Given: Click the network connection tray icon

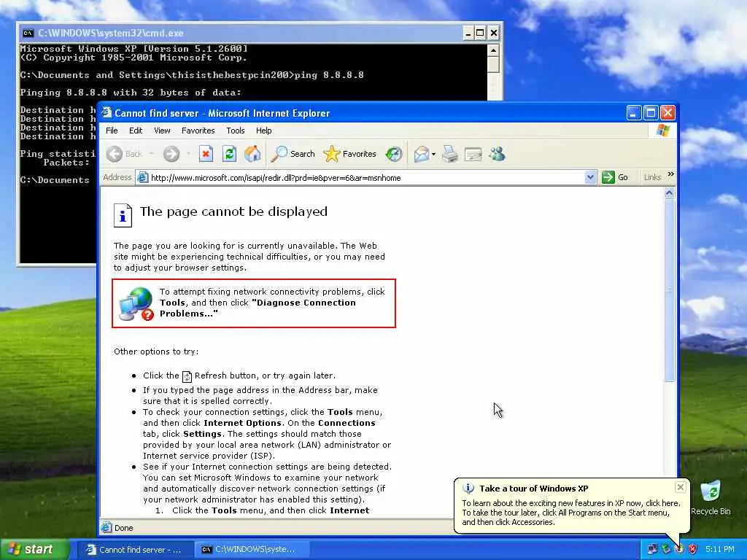Looking at the screenshot, I should click(x=652, y=549).
